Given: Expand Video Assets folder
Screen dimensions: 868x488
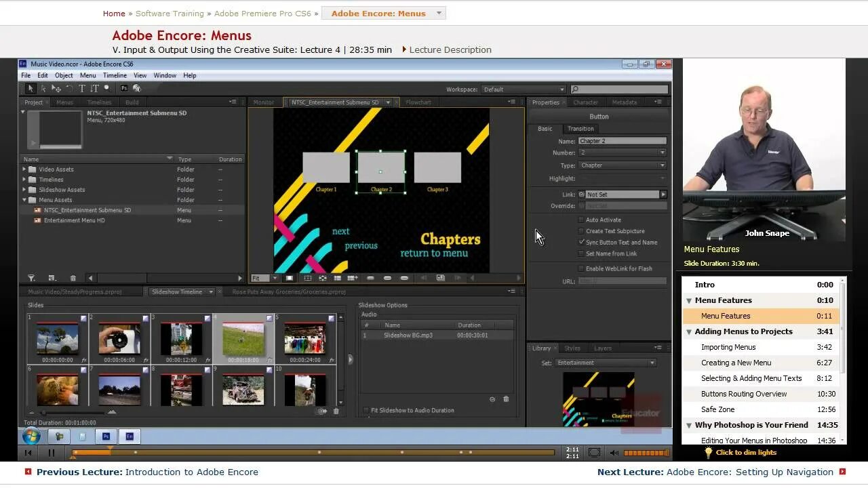Looking at the screenshot, I should point(25,169).
